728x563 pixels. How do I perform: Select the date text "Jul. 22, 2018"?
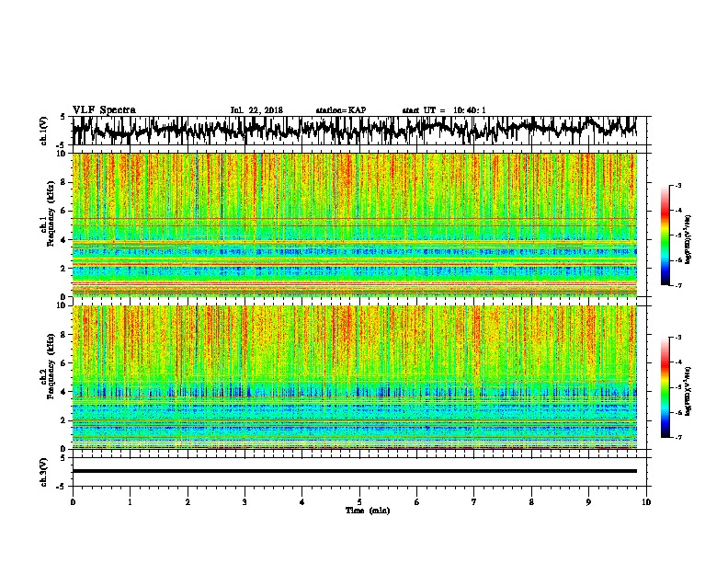256,110
